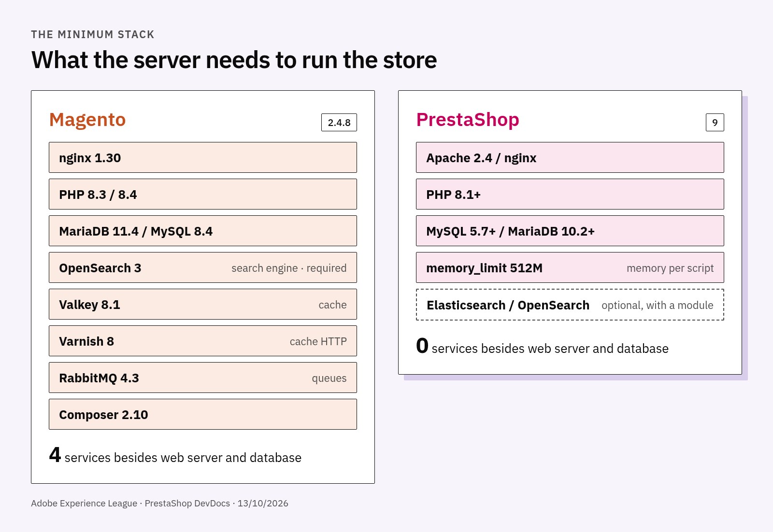
Task: Click Magento's "4 services besides web server" summary
Action: pos(175,455)
